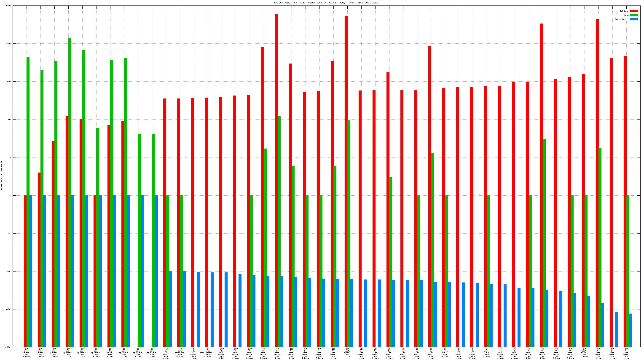Click the 'Message Count or Spam Score' axis label

(x=2, y=176)
